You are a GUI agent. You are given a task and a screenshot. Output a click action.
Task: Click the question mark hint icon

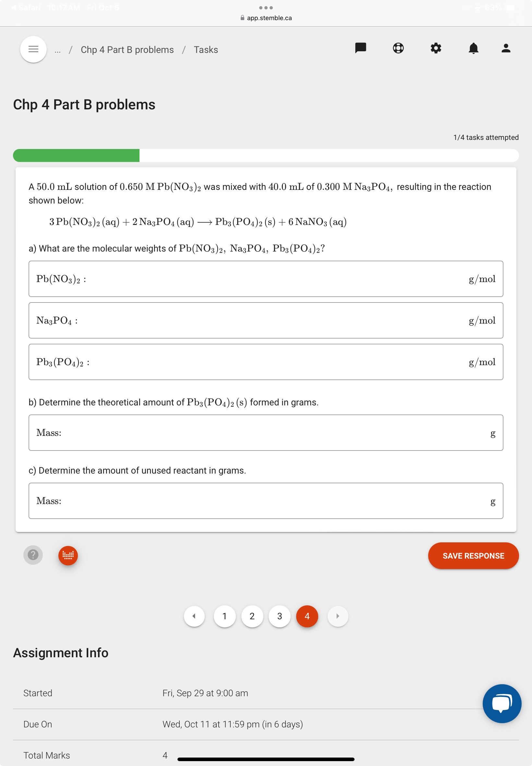[x=33, y=555]
